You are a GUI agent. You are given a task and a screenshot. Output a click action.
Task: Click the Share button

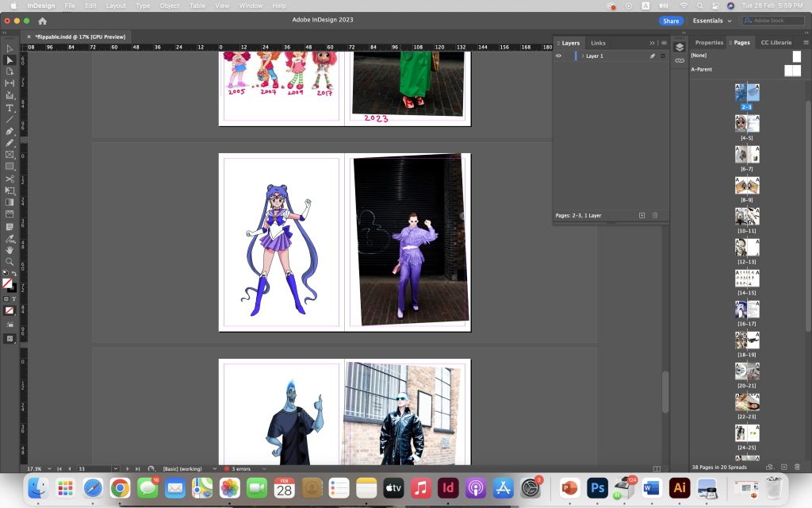tap(671, 21)
